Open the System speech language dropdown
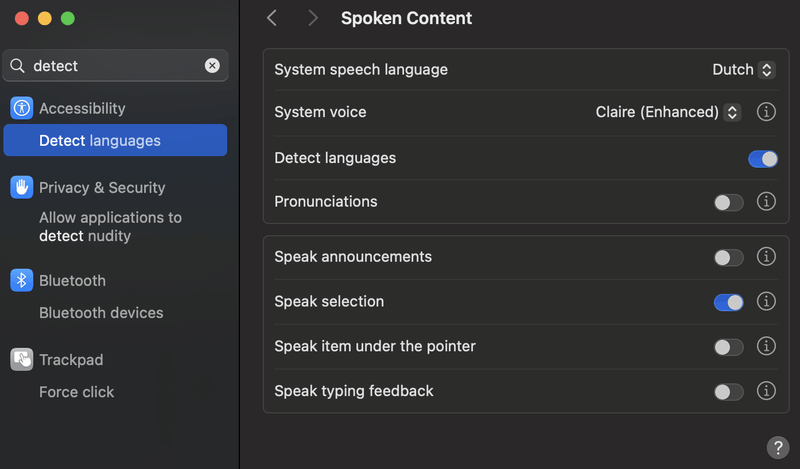Viewport: 800px width, 469px height. [x=743, y=70]
